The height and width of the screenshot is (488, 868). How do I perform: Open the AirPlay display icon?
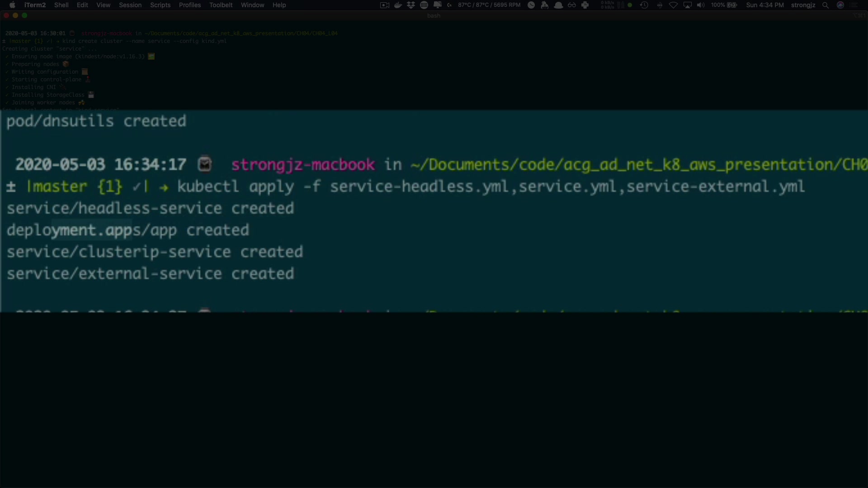[687, 5]
